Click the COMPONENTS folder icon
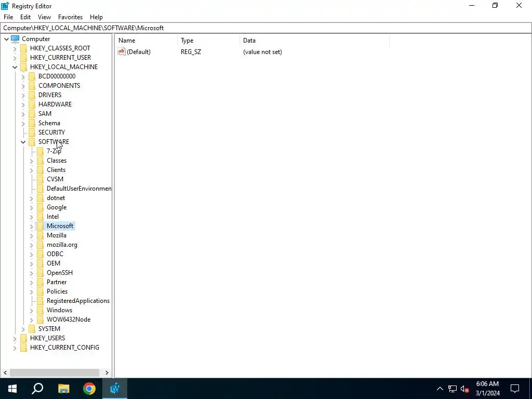Screen dimensions: 532x399 (32, 86)
